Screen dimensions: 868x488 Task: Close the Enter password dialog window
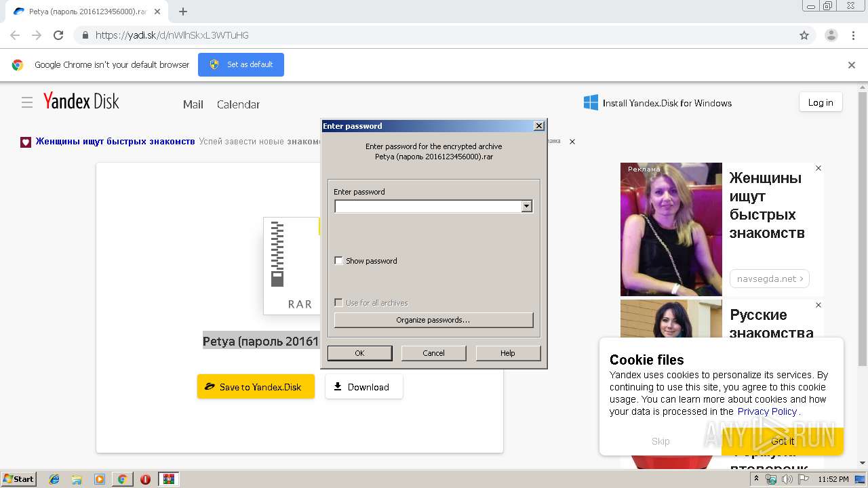click(539, 126)
